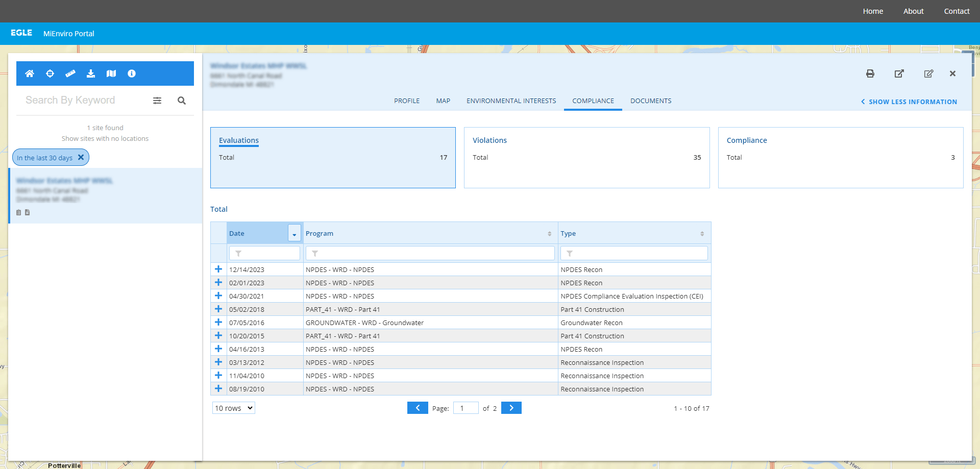Open the search filter options icon
Viewport: 980px width, 469px height.
click(157, 101)
